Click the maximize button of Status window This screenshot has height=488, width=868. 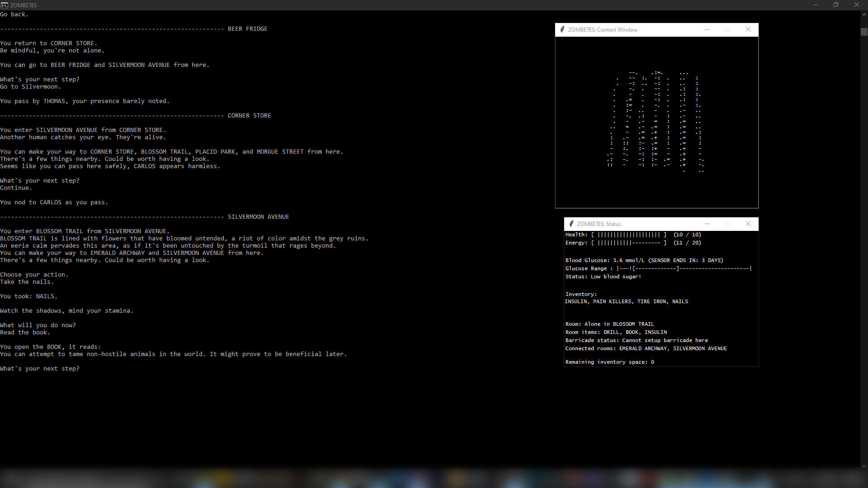coord(727,224)
